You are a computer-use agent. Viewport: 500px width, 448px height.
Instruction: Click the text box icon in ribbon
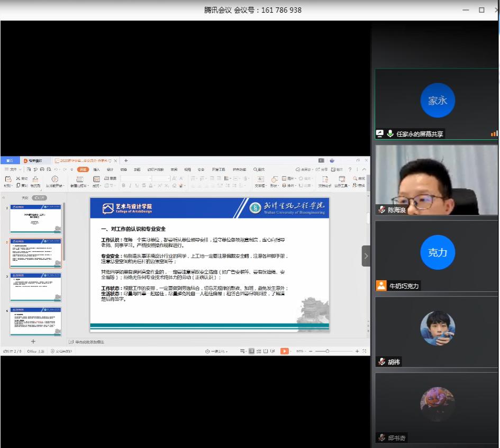(260, 180)
